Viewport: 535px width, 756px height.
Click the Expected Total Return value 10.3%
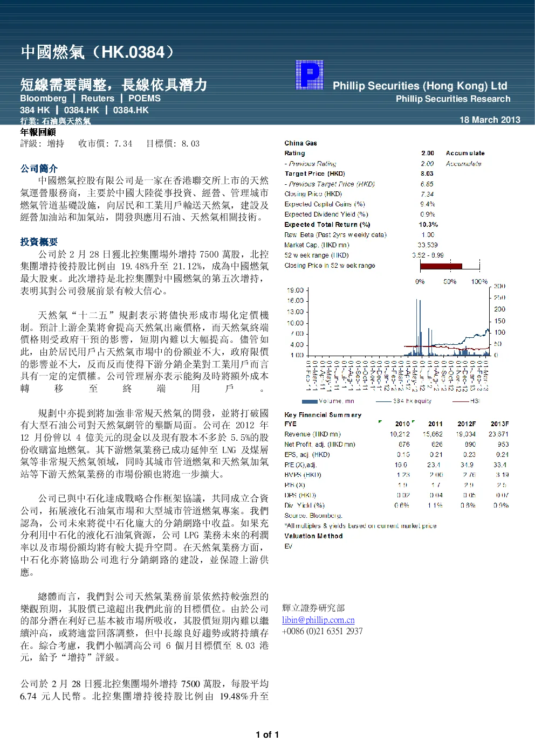tap(428, 225)
